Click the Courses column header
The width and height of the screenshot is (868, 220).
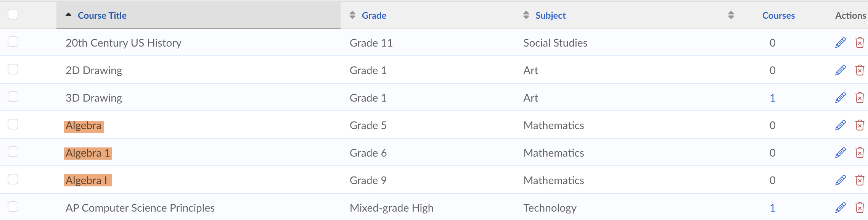pyautogui.click(x=778, y=16)
